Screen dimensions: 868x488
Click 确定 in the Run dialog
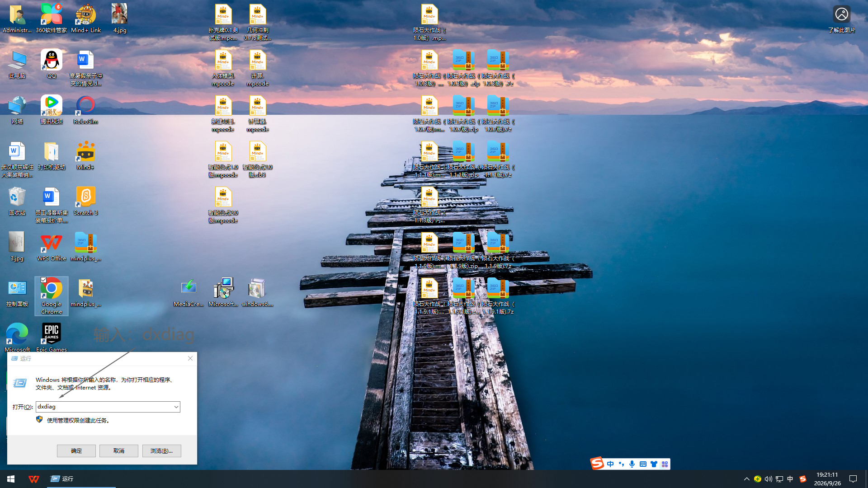click(x=76, y=451)
